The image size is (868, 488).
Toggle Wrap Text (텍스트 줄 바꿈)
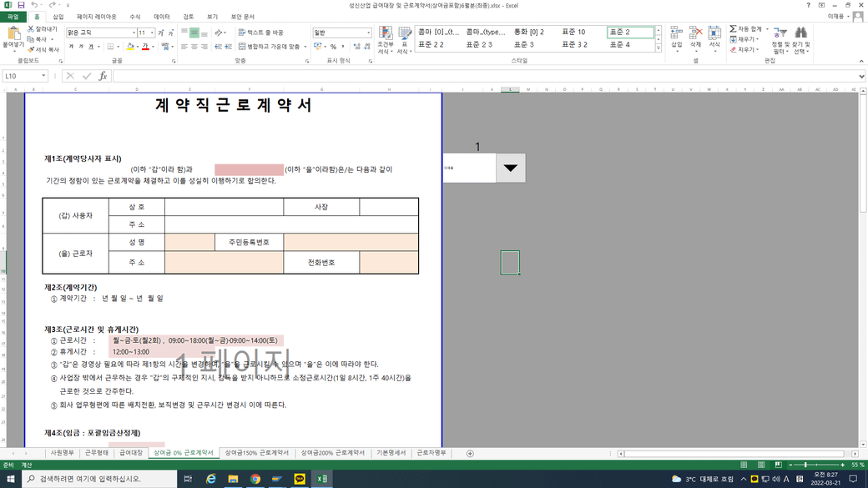261,33
